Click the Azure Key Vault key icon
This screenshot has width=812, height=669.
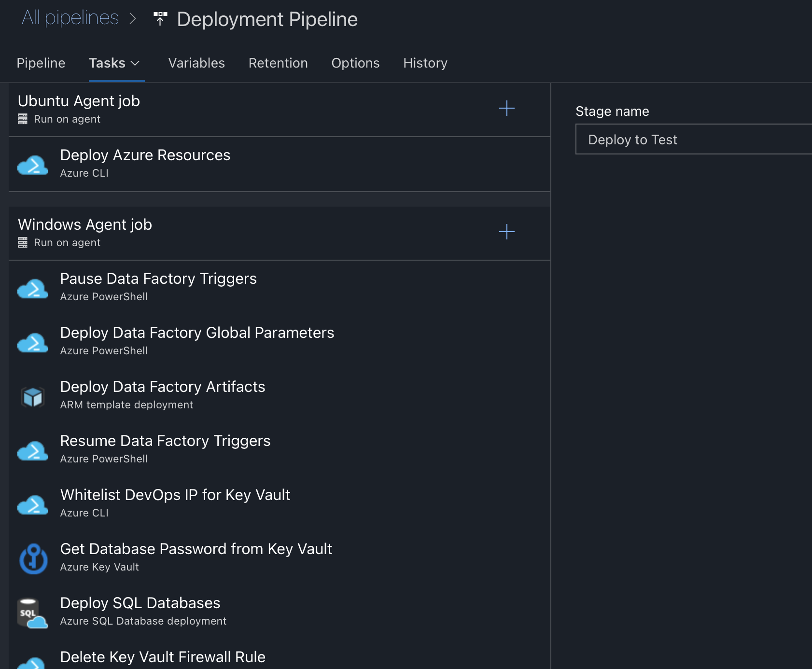tap(33, 558)
